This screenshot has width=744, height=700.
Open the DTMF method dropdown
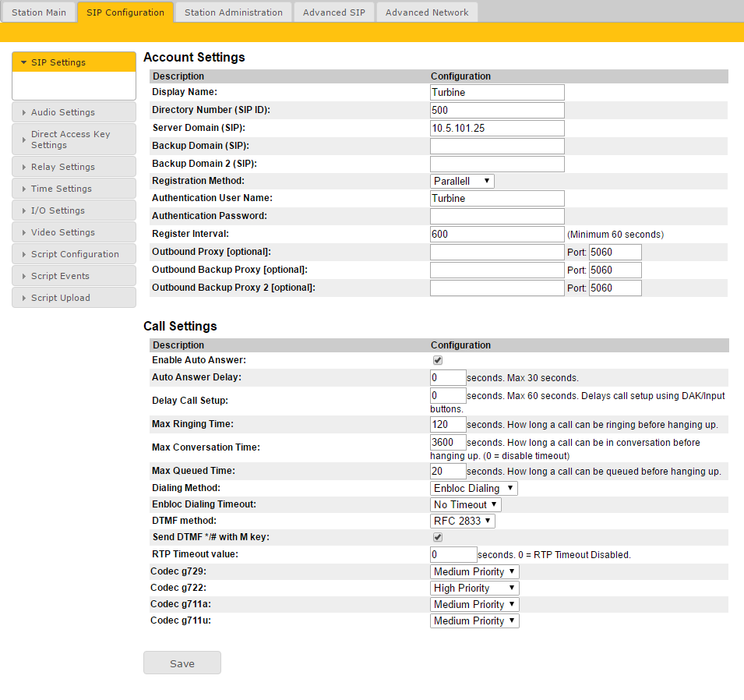(x=463, y=521)
